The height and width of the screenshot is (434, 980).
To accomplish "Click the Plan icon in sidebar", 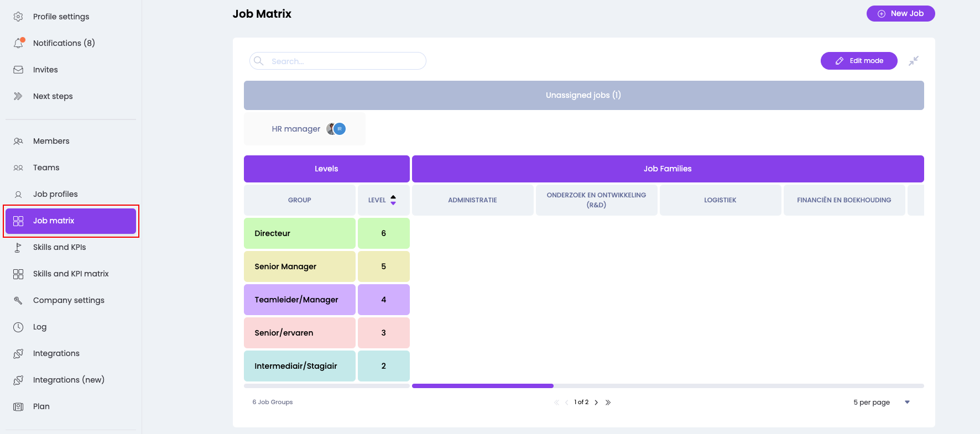I will [18, 406].
